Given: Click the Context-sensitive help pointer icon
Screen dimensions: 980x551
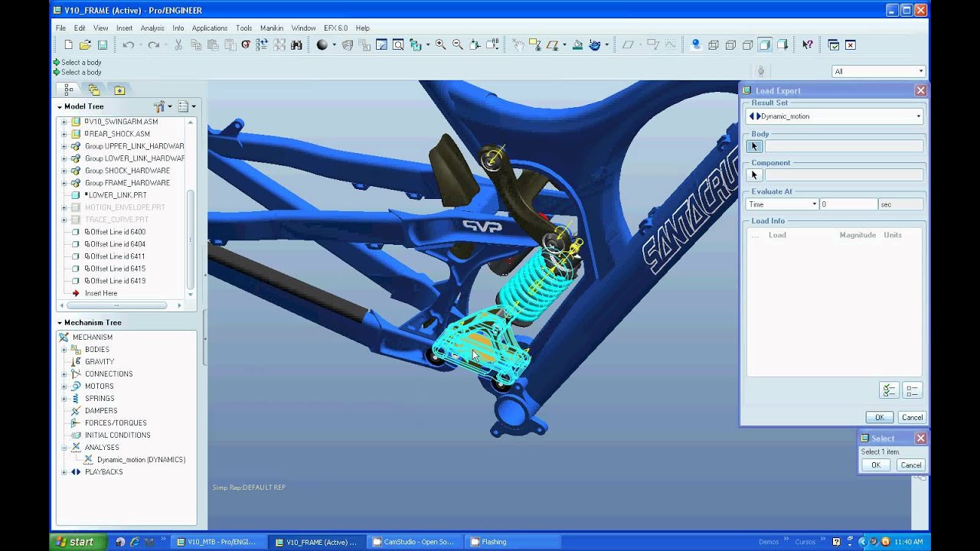Looking at the screenshot, I should click(807, 45).
